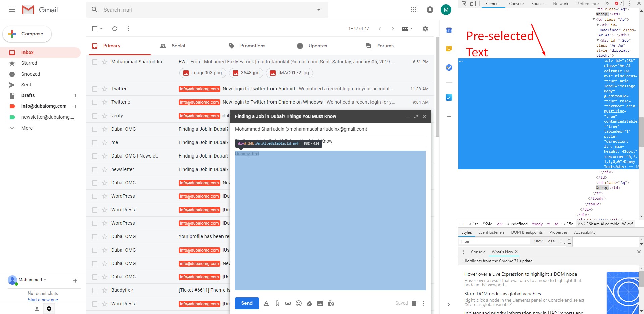Discard the draft with the trash icon

tap(414, 303)
